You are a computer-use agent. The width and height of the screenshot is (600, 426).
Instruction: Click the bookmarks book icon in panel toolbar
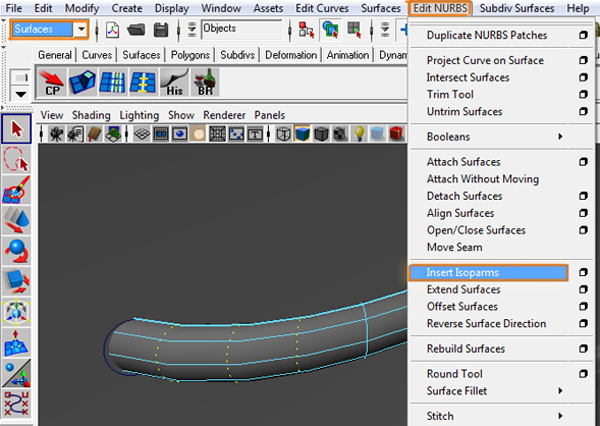coord(94,134)
